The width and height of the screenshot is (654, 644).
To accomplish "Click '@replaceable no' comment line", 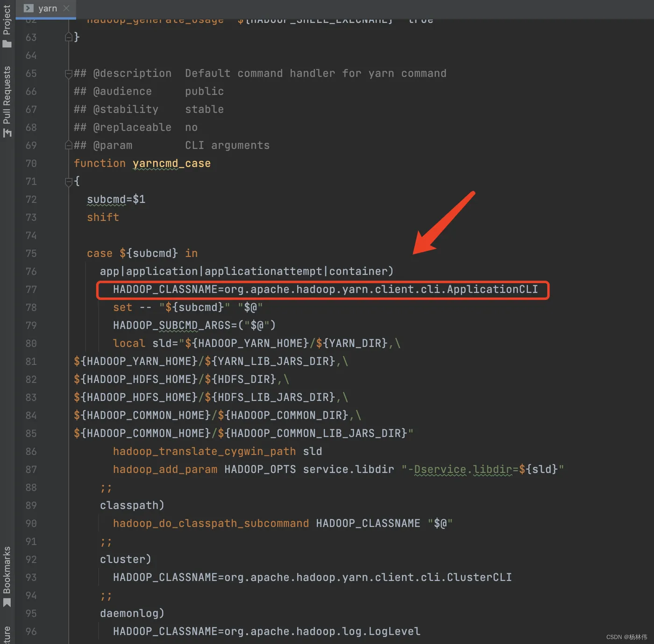I will (135, 127).
